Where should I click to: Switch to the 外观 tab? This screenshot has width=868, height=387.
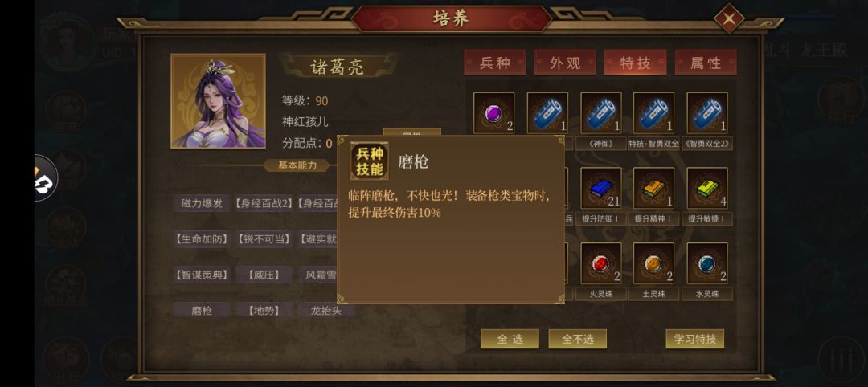click(x=565, y=63)
